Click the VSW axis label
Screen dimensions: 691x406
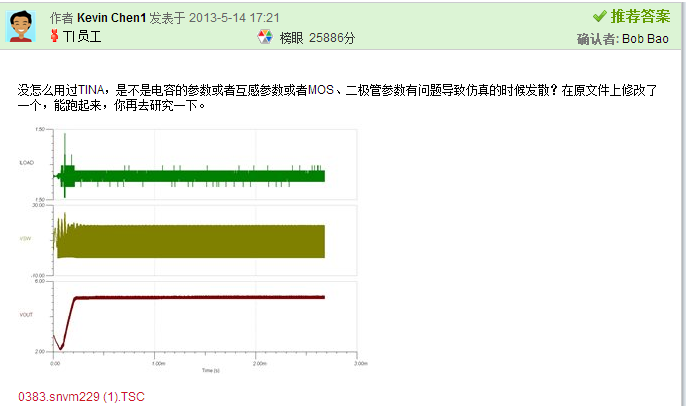coord(26,238)
